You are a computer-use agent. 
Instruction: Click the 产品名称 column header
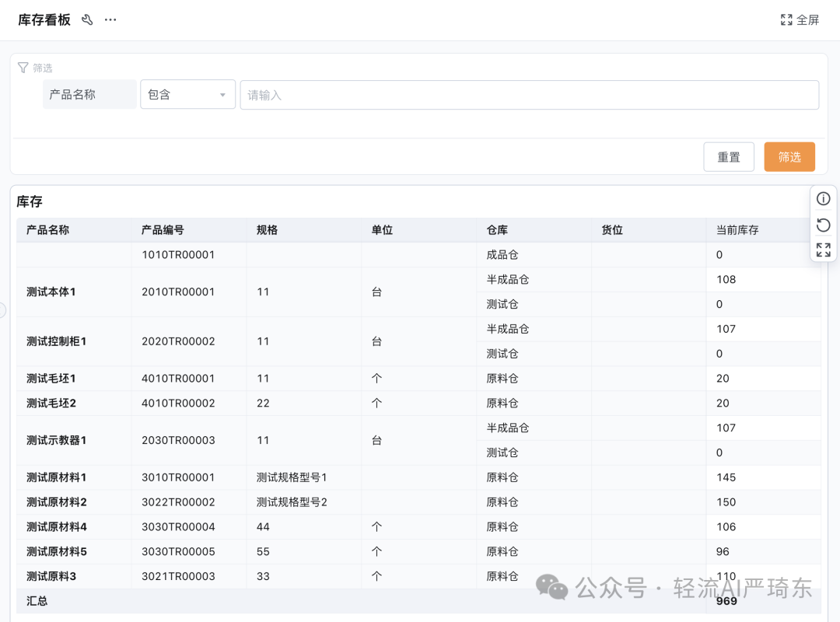coord(47,229)
